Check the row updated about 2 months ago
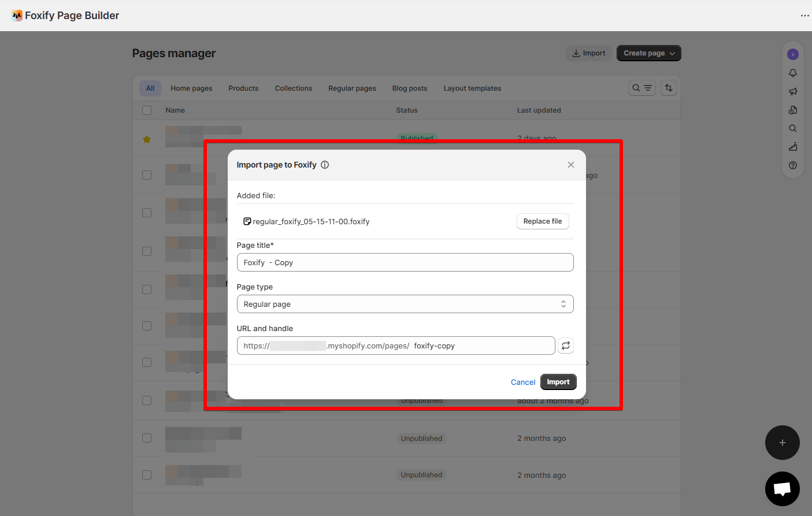The image size is (812, 516). tap(147, 400)
